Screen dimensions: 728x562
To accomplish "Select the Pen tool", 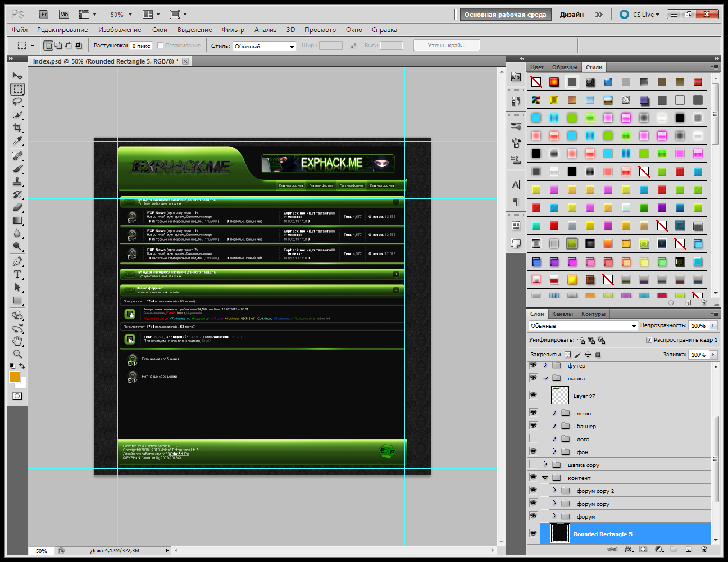I will coord(17,261).
